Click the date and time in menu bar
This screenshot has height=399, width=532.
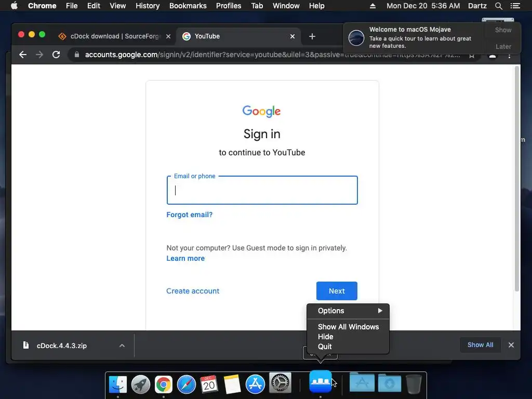click(x=423, y=6)
